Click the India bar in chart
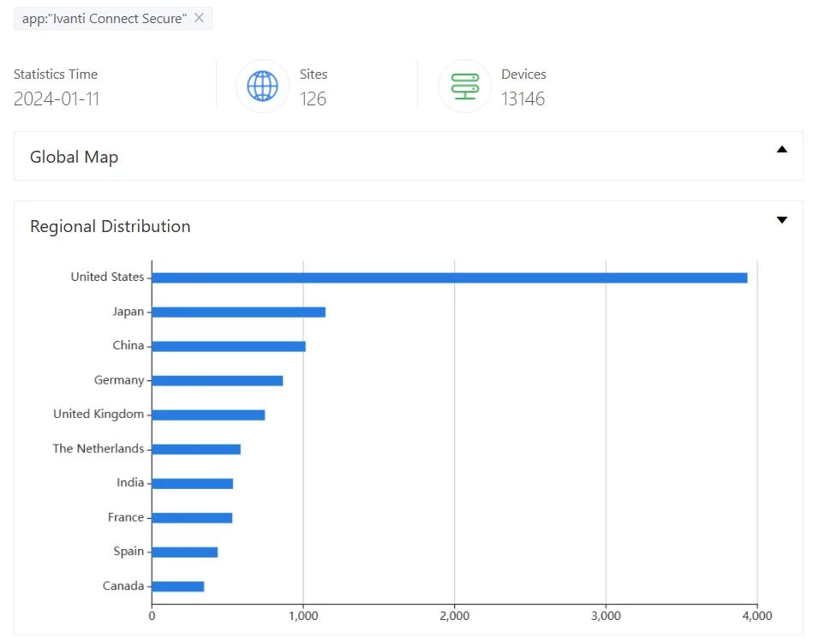This screenshot has height=644, width=819. (x=193, y=484)
